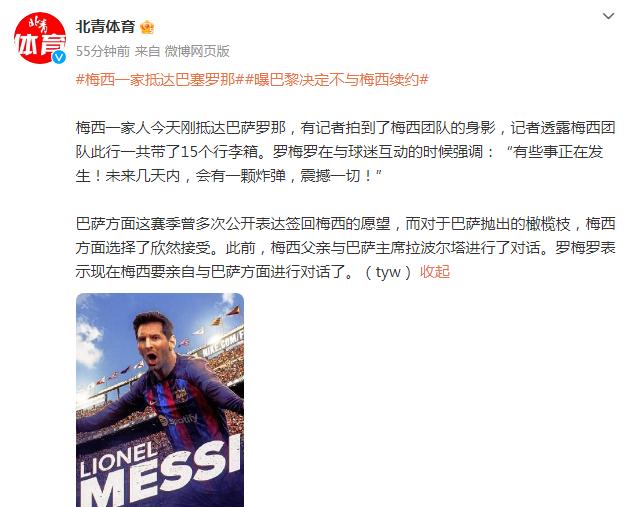Click the blue verified badge on avatar
This screenshot has width=630, height=507.
click(59, 57)
